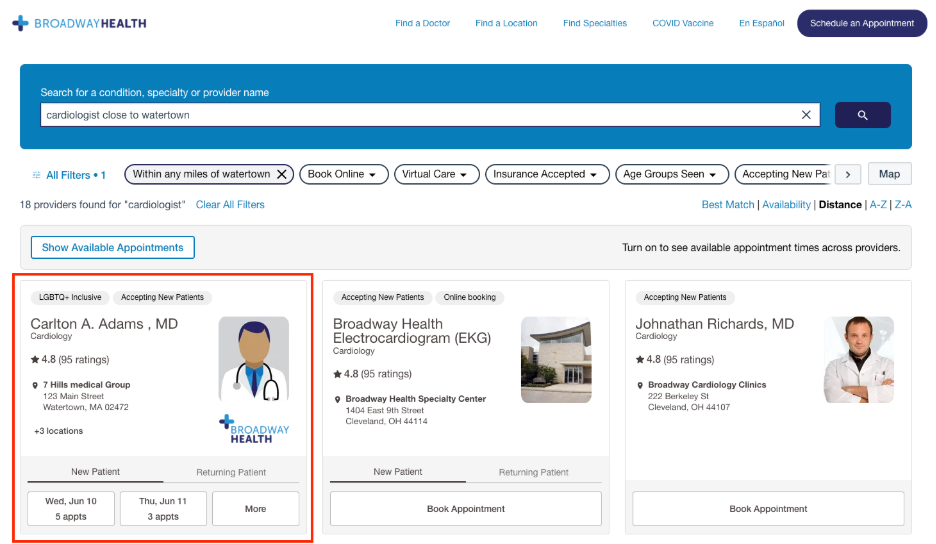
Task: Open the Book Online dropdown
Action: click(x=343, y=174)
